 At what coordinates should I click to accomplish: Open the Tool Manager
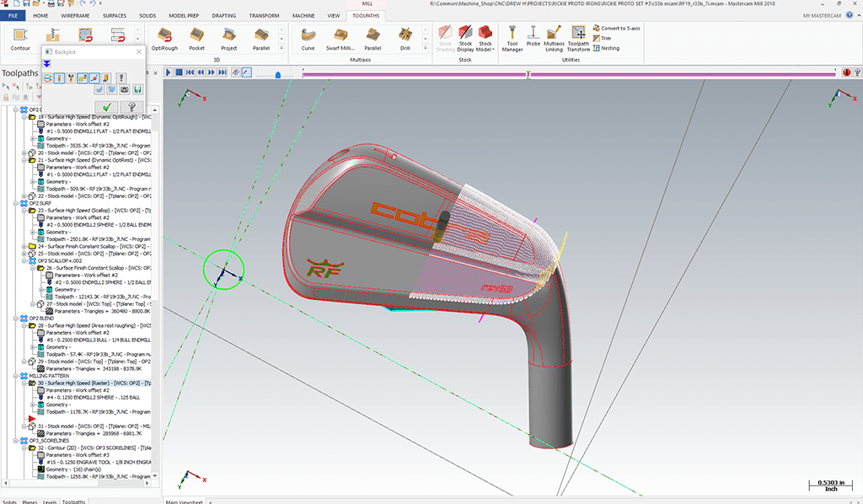[512, 39]
